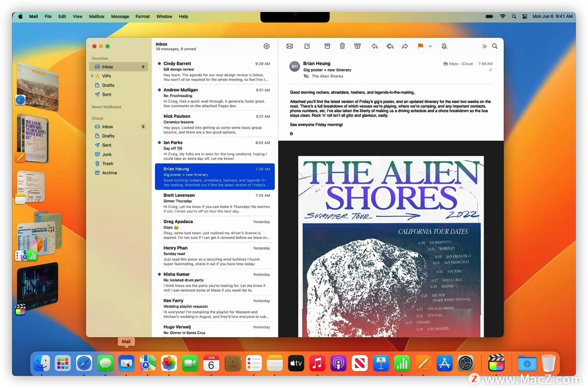Viewport: 588px width, 388px height.
Task: Click the iCloud section header
Action: point(98,118)
